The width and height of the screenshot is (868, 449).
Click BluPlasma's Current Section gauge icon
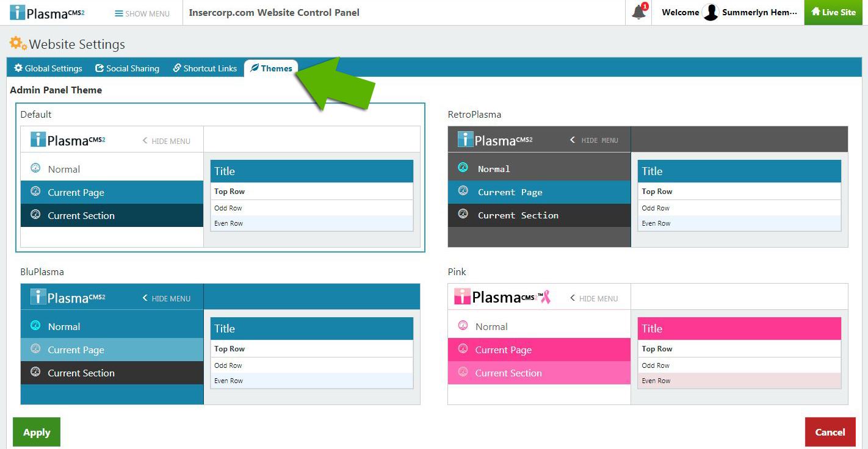[35, 372]
